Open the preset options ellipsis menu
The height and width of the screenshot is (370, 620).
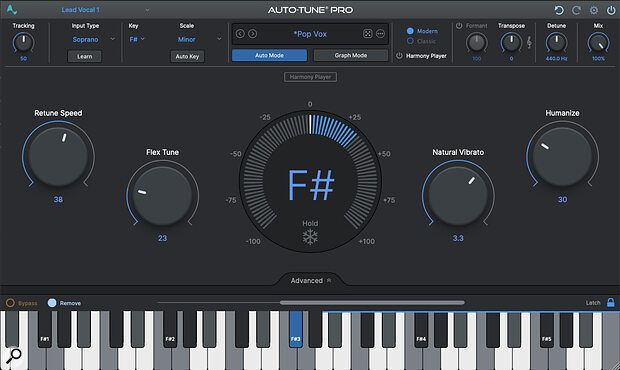[380, 34]
